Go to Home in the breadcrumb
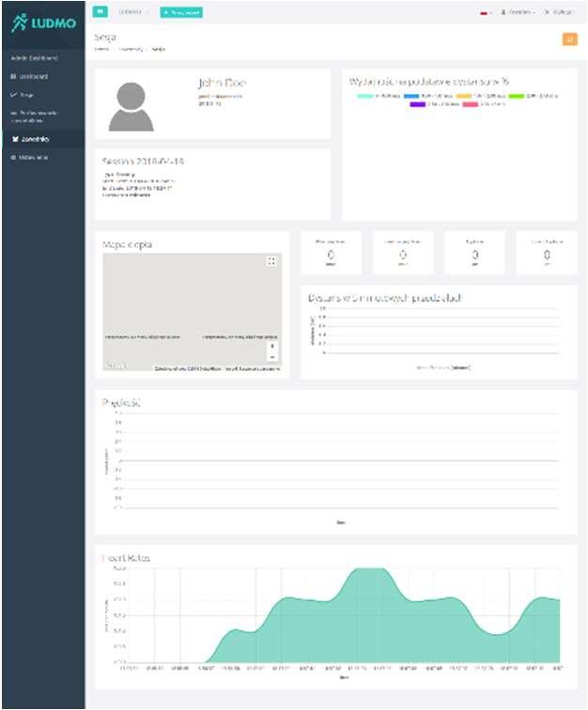The image size is (588, 710). [x=101, y=49]
